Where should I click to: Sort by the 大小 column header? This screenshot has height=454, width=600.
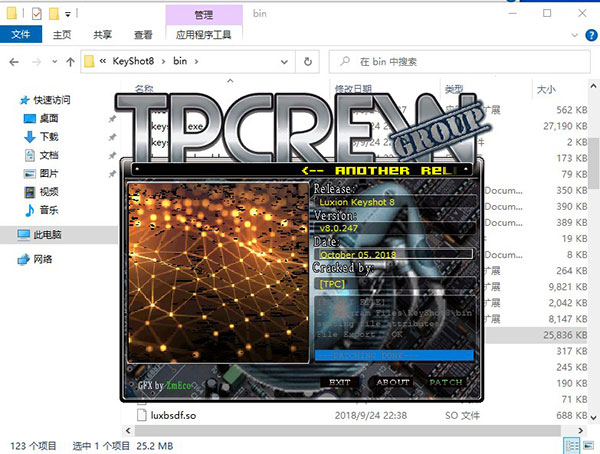pos(546,90)
